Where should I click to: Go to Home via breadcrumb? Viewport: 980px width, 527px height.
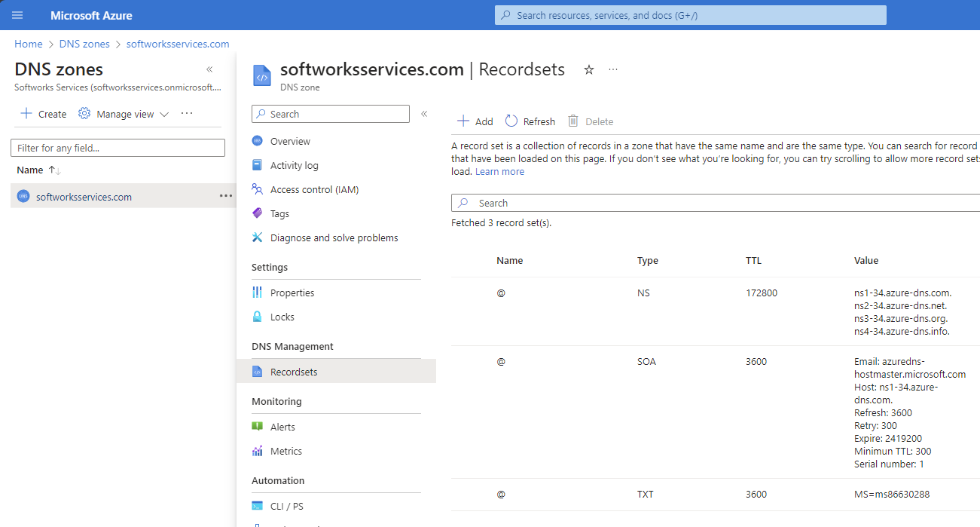28,44
